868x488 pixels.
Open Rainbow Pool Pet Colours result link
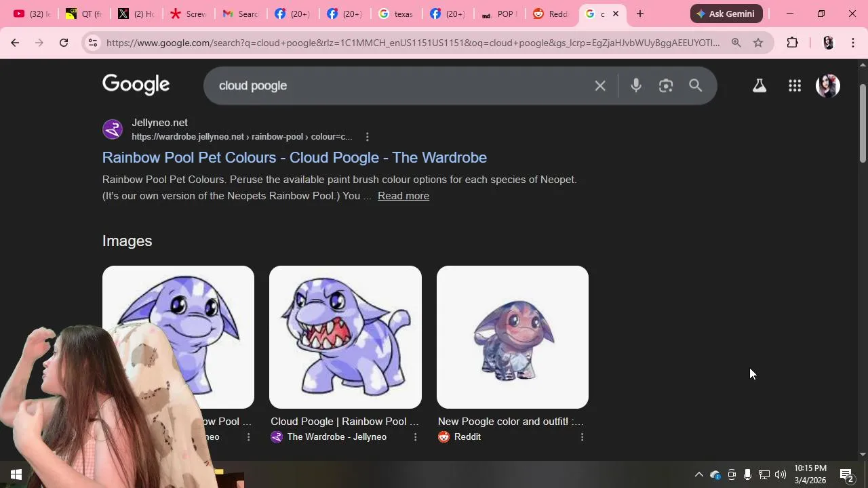click(x=294, y=157)
